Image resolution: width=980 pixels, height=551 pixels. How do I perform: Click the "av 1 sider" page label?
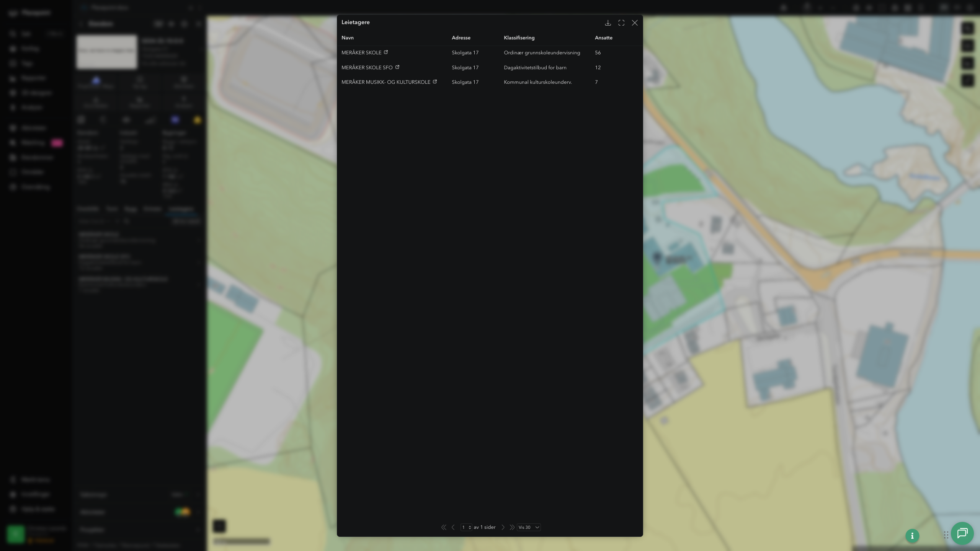coord(485,527)
